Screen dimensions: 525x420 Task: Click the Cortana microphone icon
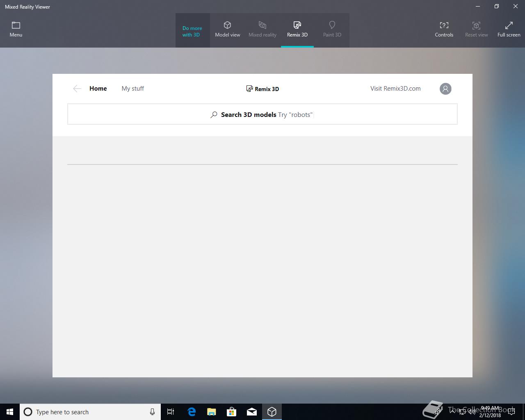[x=152, y=412]
